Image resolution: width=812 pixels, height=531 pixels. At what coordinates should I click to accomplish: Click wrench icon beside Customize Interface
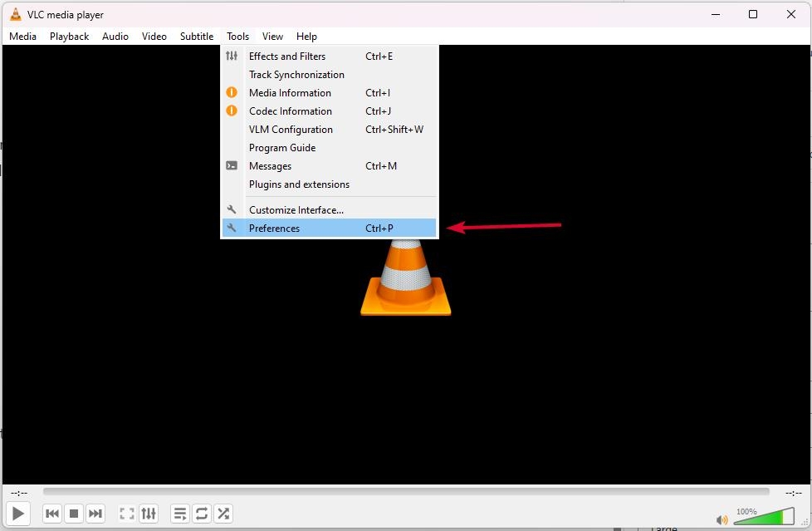pyautogui.click(x=232, y=209)
